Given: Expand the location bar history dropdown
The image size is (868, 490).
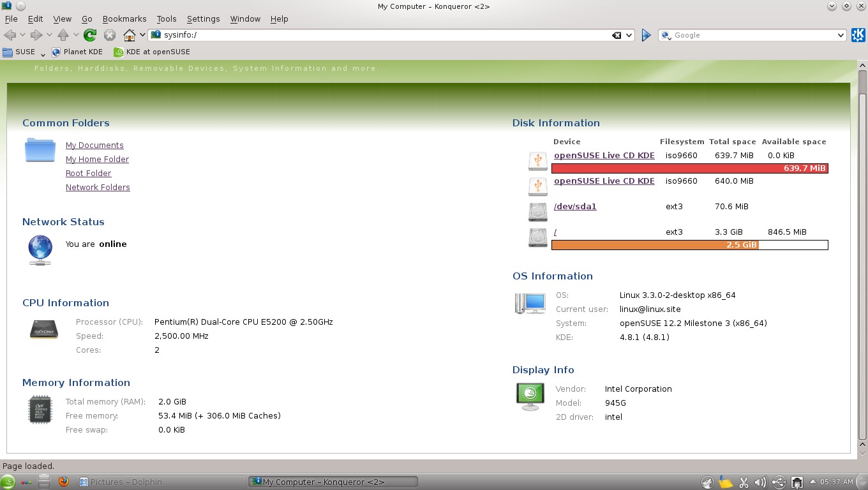Looking at the screenshot, I should 629,36.
